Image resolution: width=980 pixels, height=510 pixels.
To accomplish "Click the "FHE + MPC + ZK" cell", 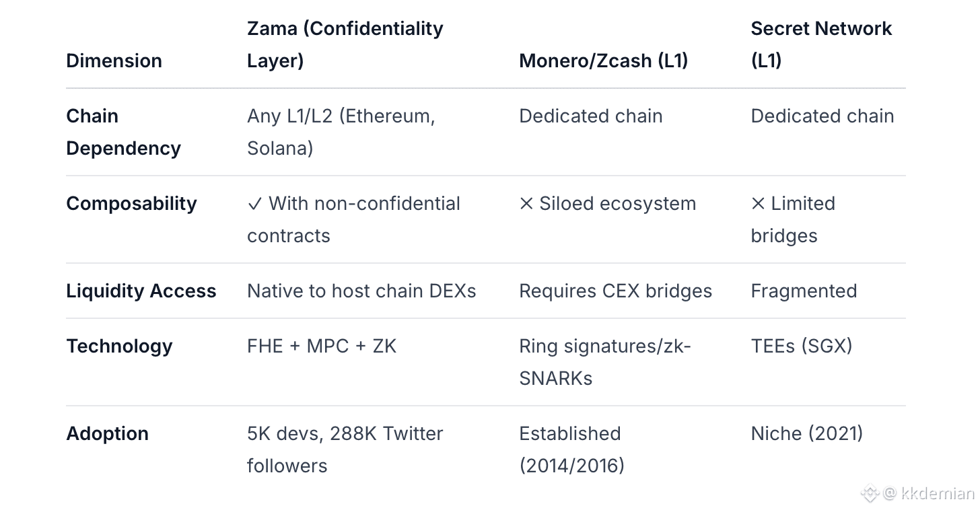I will (322, 346).
